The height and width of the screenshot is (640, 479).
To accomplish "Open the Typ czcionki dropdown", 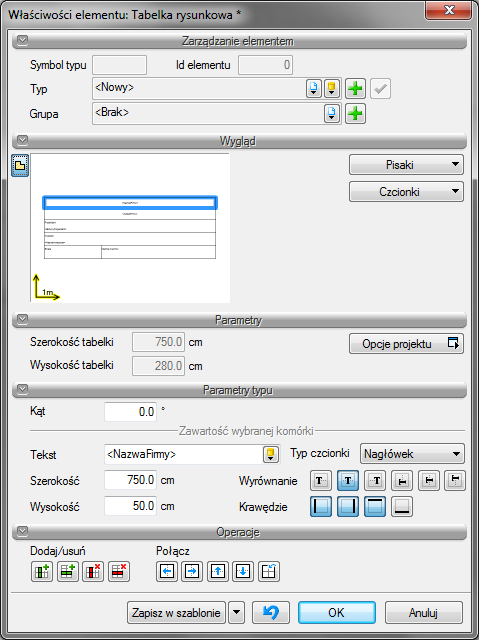I will (412, 454).
